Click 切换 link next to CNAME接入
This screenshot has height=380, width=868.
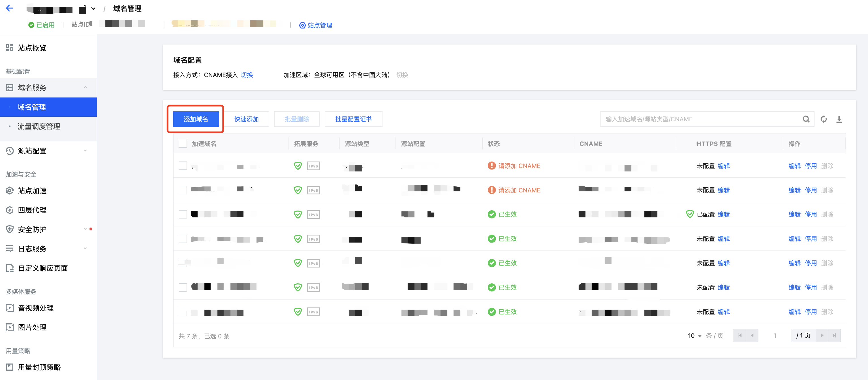(x=247, y=75)
